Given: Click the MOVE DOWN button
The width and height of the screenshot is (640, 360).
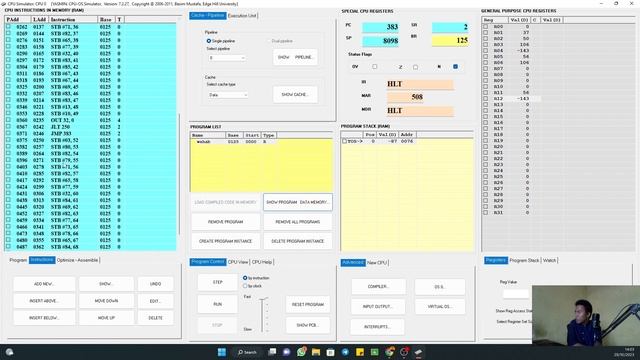Looking at the screenshot, I should pyautogui.click(x=106, y=301).
